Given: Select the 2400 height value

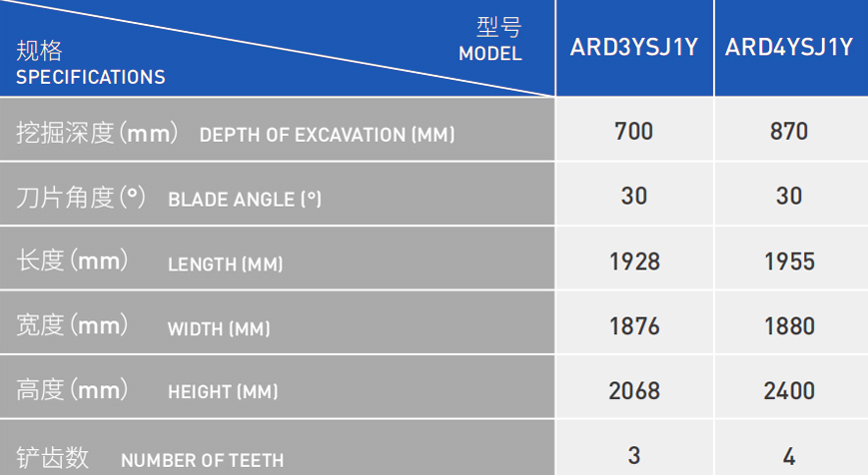Looking at the screenshot, I should (x=789, y=390).
